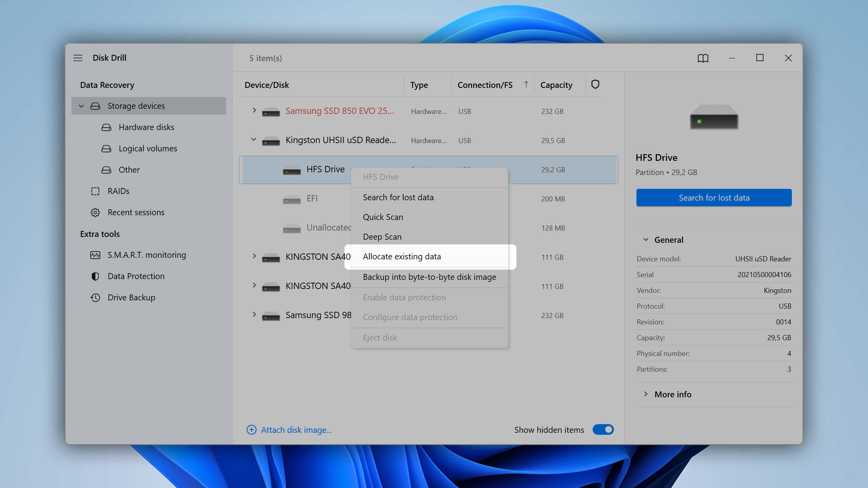Sort by the Capacity column header

click(556, 85)
